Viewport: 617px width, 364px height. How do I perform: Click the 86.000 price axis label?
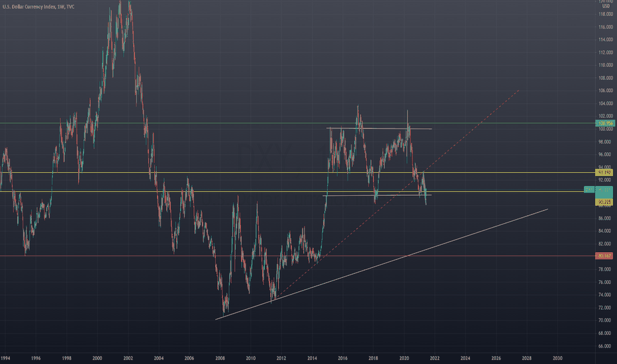[x=606, y=218]
